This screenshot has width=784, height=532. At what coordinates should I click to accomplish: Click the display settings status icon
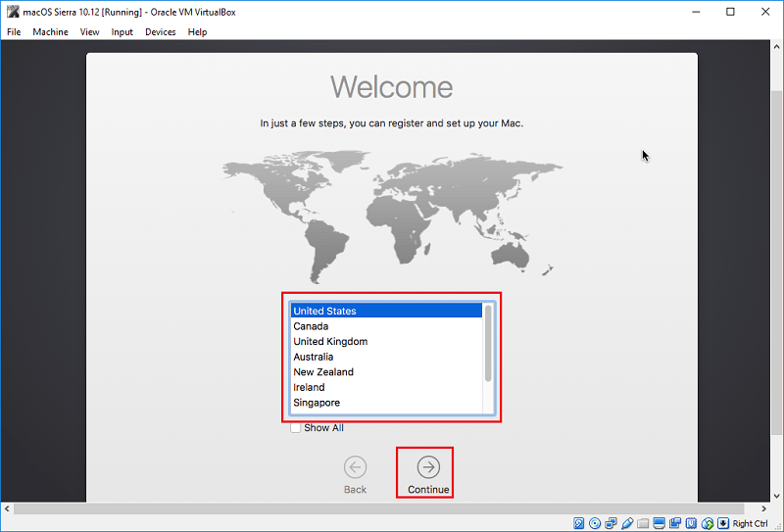(659, 523)
